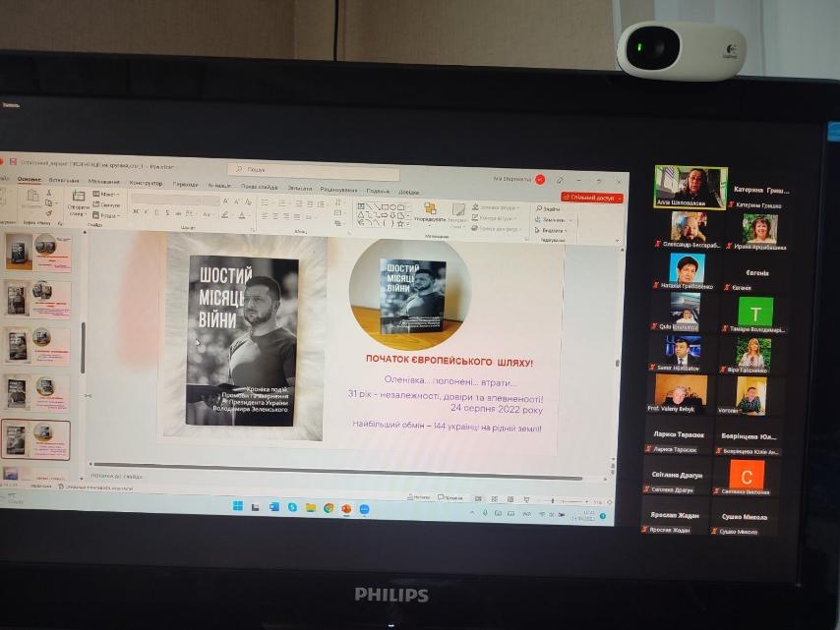The image size is (840, 630).
Task: Switch to Slide Sorter view icon
Action: (495, 499)
